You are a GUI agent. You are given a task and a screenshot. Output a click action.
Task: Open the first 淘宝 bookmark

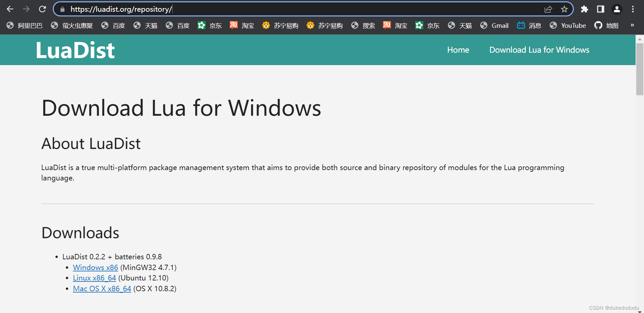pyautogui.click(x=242, y=25)
